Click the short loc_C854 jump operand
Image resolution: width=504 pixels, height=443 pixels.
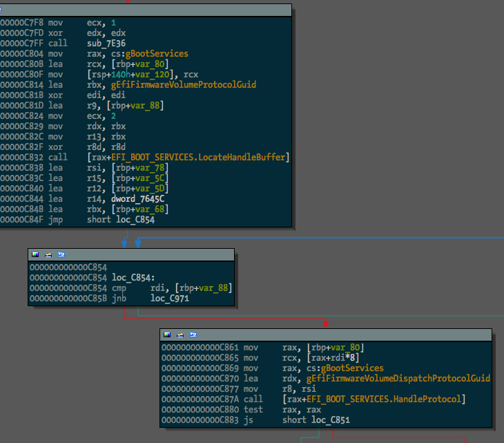point(121,220)
